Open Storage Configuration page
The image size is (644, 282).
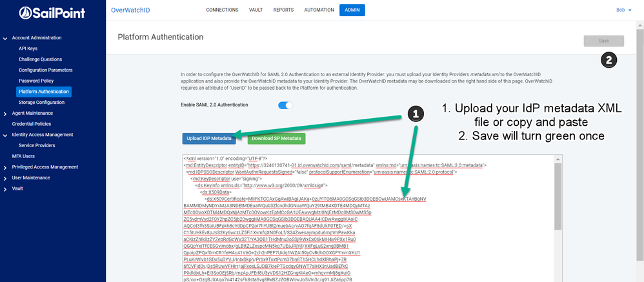coord(41,102)
